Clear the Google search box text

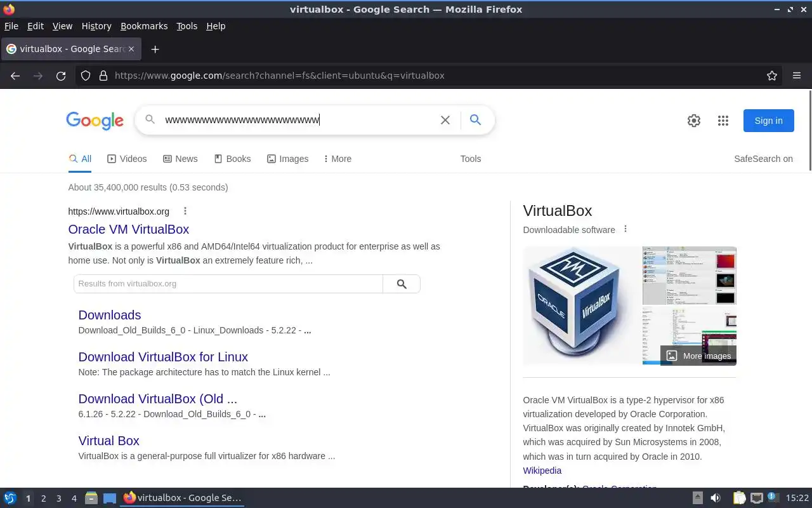(x=445, y=120)
